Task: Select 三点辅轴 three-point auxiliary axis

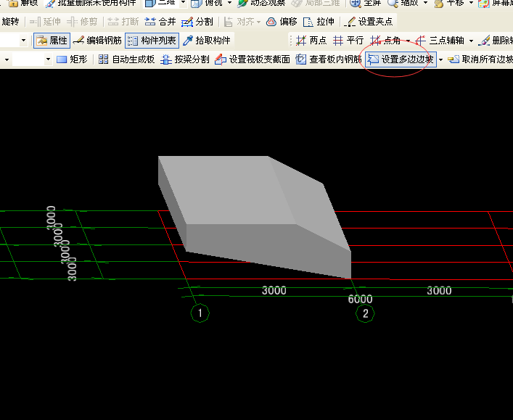Action: pos(440,41)
